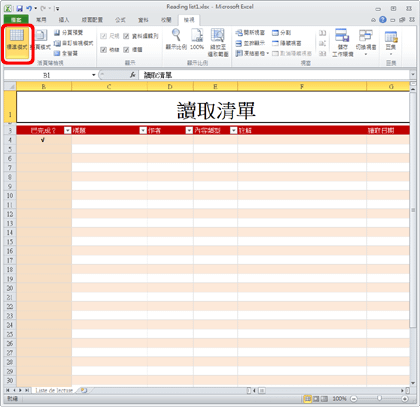Viewport: 420px width, 407px height.
Task: Open filter dropdown for 標題 column
Action: click(x=143, y=130)
